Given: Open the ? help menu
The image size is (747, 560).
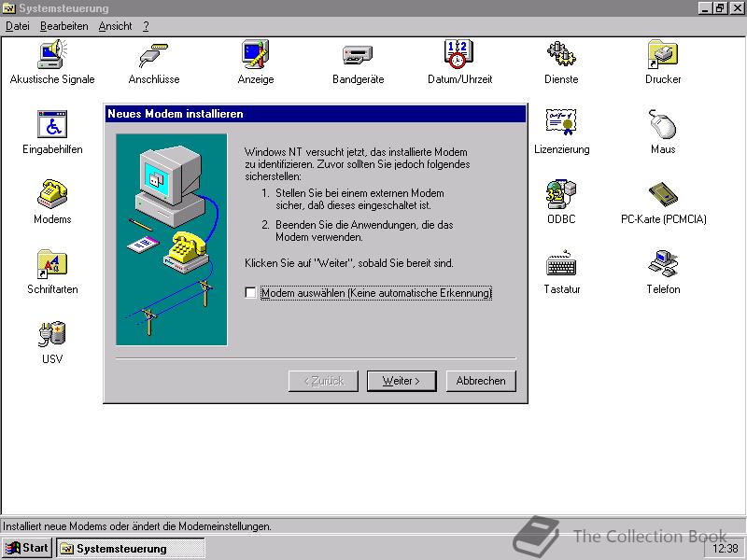Looking at the screenshot, I should coord(146,26).
